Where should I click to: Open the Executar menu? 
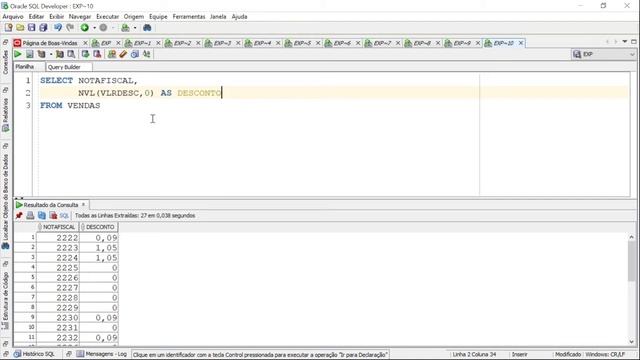coord(107,17)
